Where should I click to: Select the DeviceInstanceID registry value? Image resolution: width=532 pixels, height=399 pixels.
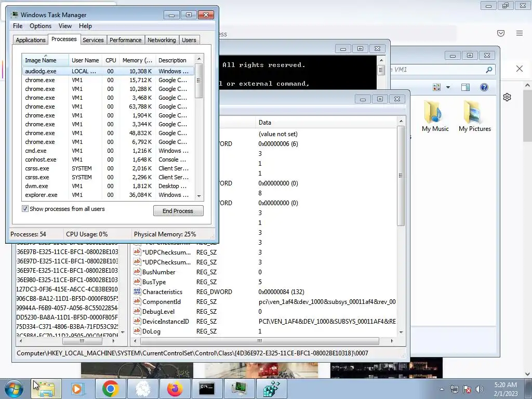[x=166, y=321]
